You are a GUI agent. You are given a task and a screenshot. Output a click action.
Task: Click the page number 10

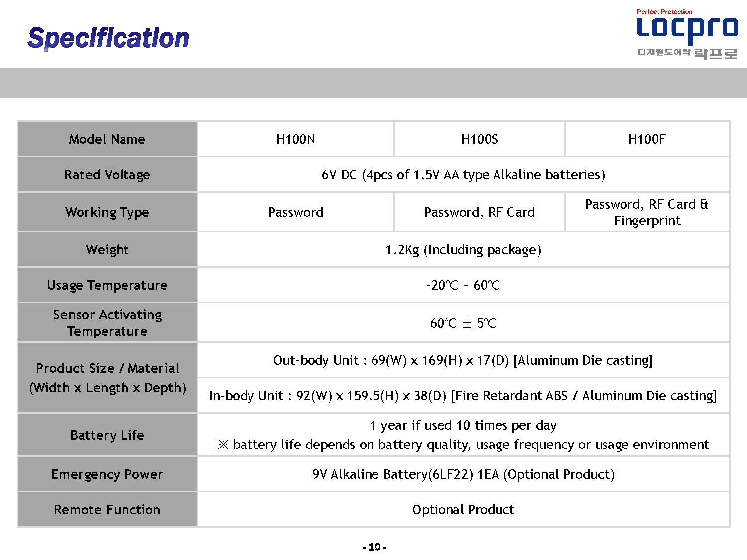(x=374, y=547)
